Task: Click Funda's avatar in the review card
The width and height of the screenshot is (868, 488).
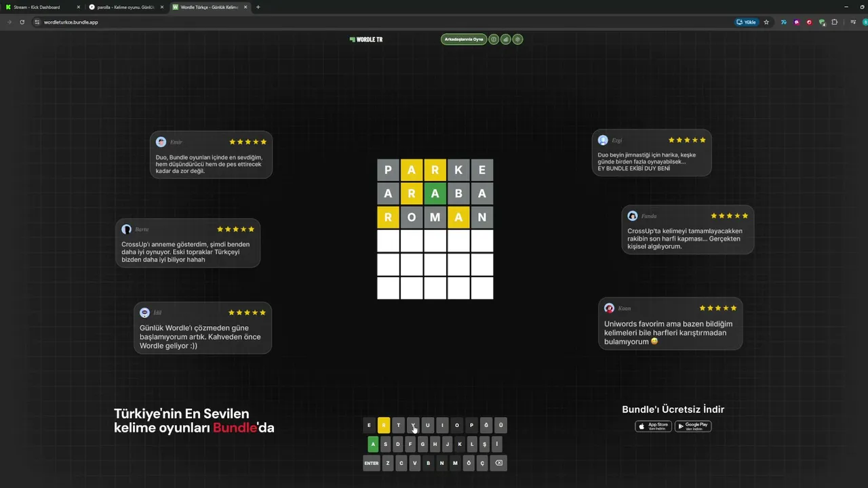Action: tap(633, 216)
